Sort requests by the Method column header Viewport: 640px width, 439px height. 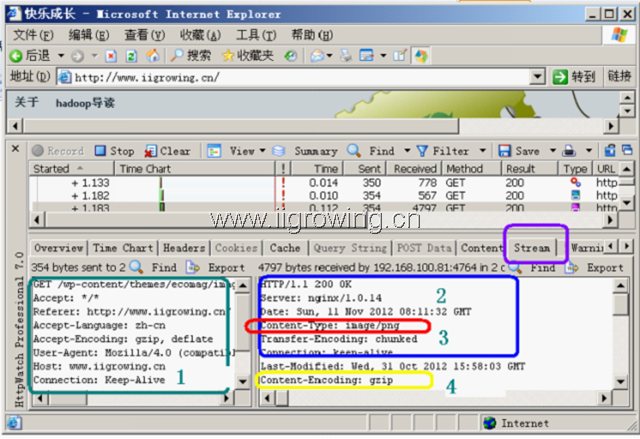tap(472, 169)
